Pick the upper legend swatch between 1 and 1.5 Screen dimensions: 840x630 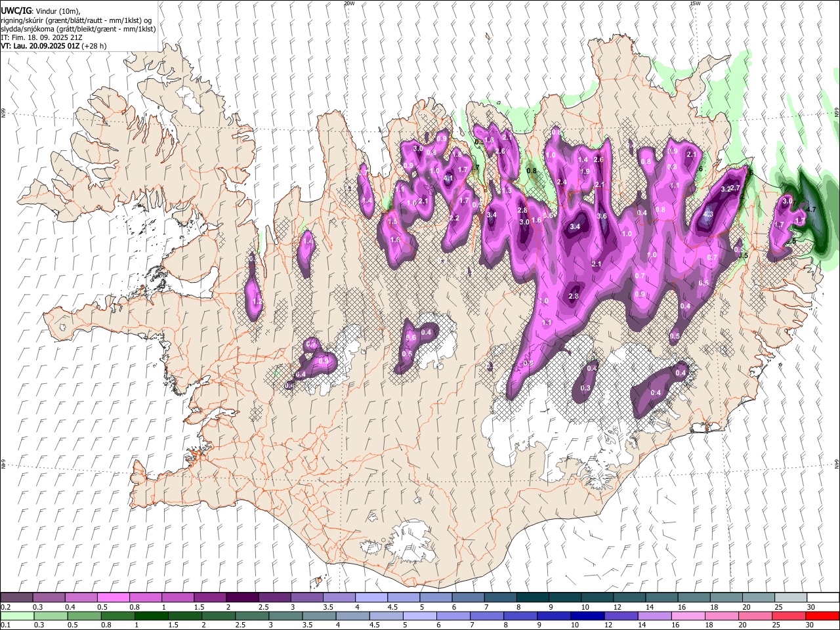(x=177, y=598)
